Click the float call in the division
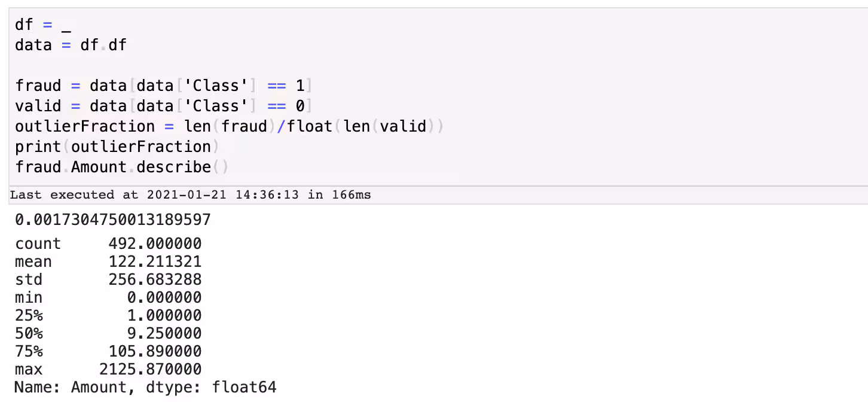The height and width of the screenshot is (420, 868). click(309, 126)
